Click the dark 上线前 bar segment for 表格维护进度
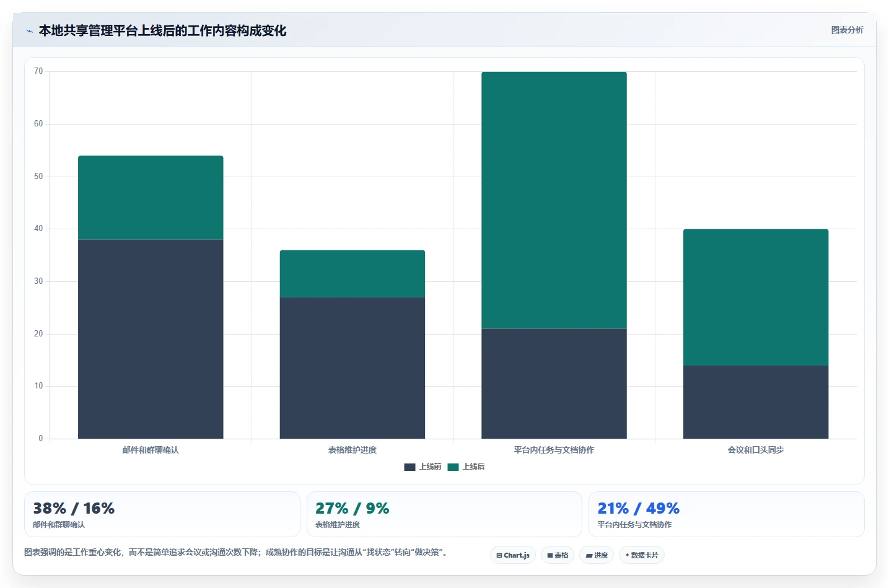Viewport: 889px width, 588px height. click(x=353, y=368)
